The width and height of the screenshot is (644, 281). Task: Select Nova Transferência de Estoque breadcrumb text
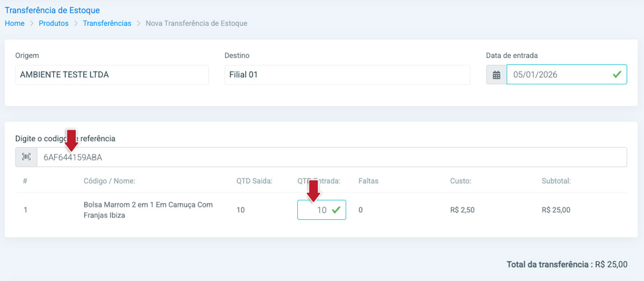(196, 24)
